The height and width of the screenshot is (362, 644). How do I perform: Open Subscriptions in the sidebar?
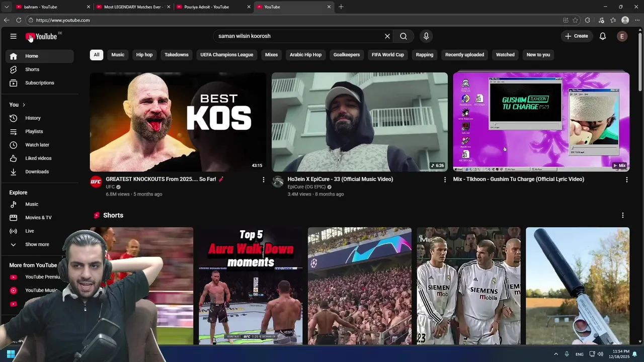(x=39, y=83)
